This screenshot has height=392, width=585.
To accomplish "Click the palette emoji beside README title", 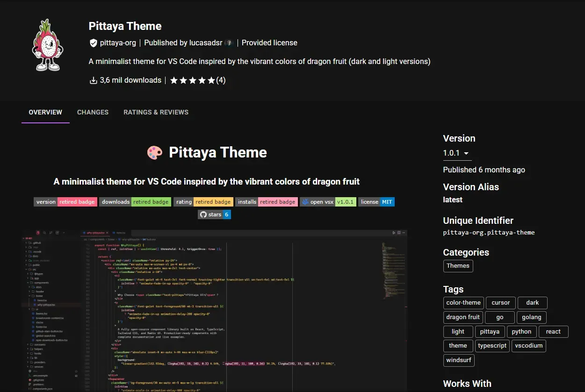I will (155, 153).
